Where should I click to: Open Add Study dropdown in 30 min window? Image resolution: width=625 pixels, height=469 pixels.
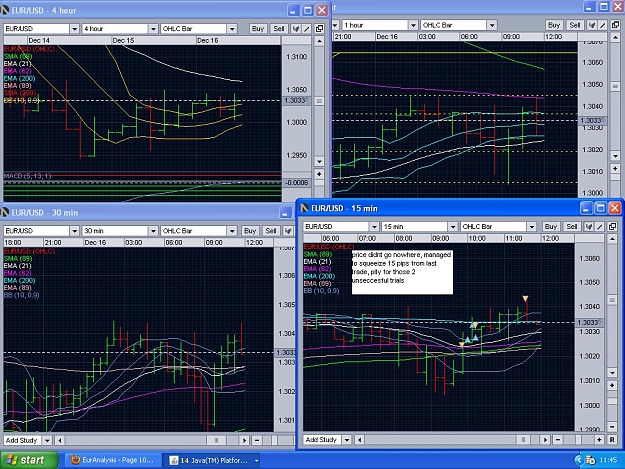click(x=47, y=440)
